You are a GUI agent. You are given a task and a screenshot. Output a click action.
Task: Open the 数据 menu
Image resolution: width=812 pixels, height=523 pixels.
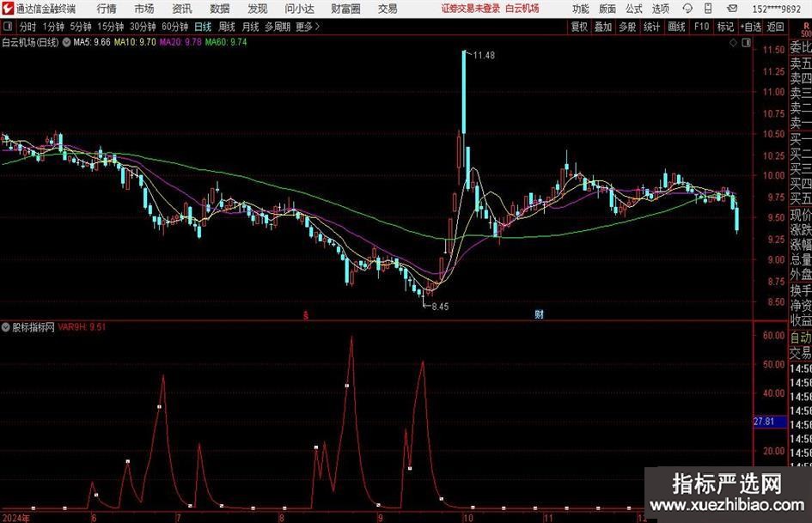coord(220,9)
